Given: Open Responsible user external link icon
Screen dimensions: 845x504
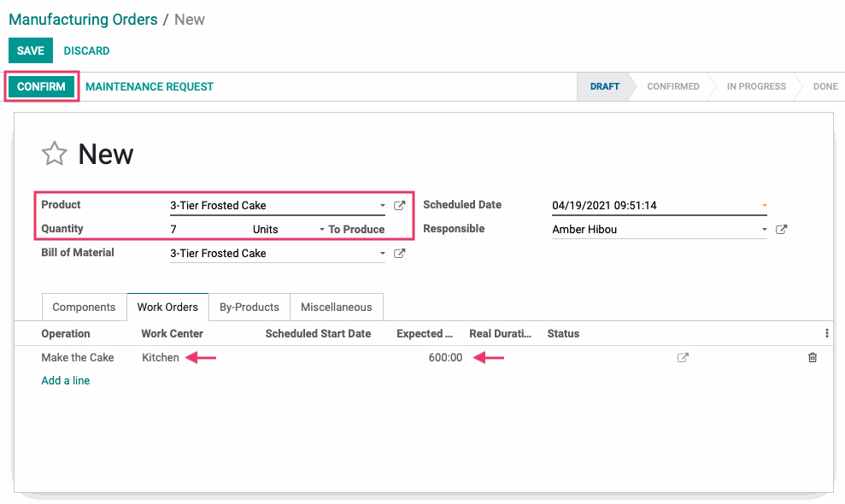Looking at the screenshot, I should pos(782,230).
